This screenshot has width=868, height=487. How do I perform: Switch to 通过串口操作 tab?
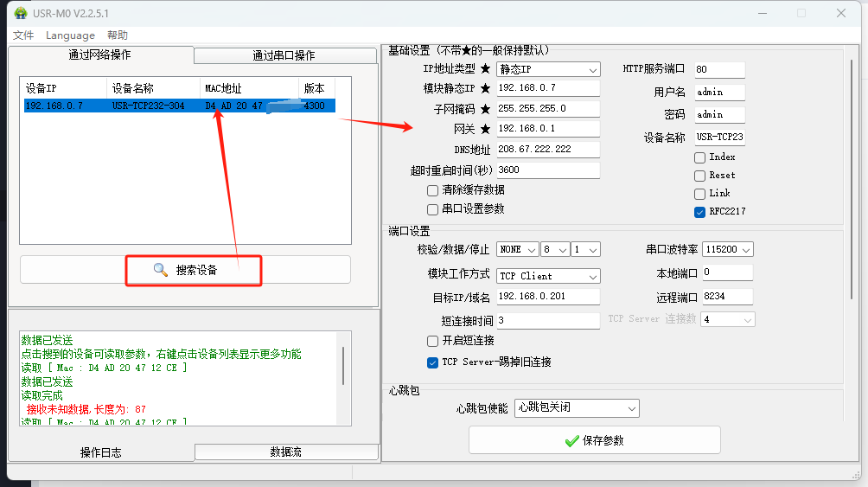pyautogui.click(x=284, y=55)
